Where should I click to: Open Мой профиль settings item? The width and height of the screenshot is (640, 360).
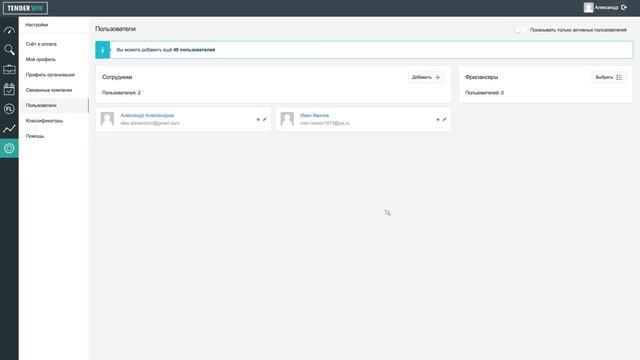[x=41, y=60]
